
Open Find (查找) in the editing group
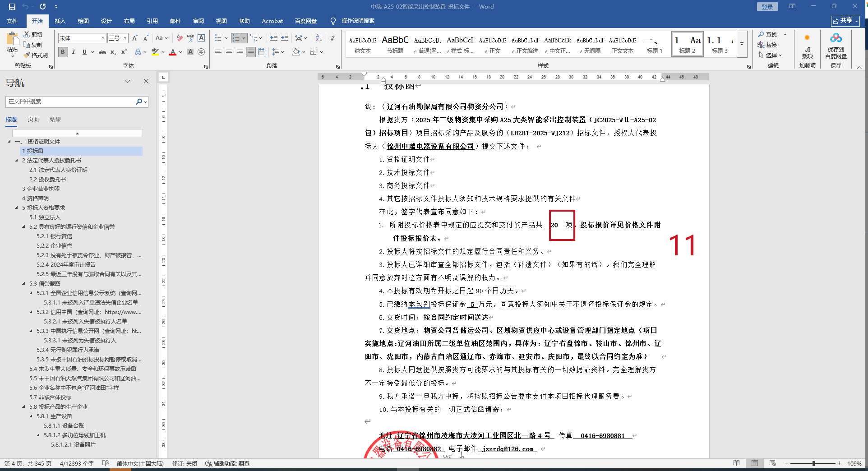[x=768, y=35]
